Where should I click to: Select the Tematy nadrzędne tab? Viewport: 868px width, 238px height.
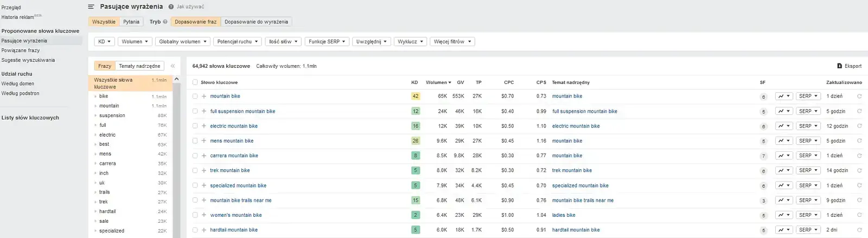tap(139, 66)
